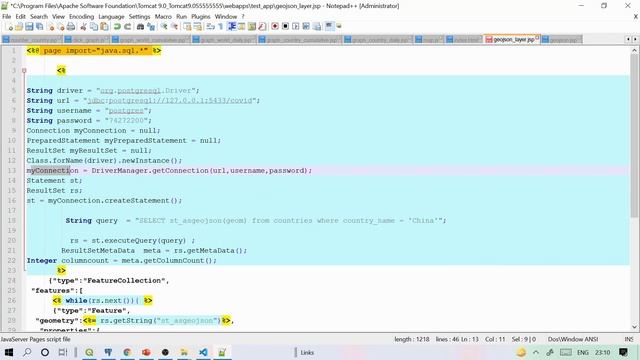Open the Language menu
The height and width of the screenshot is (360, 640).
(111, 16)
